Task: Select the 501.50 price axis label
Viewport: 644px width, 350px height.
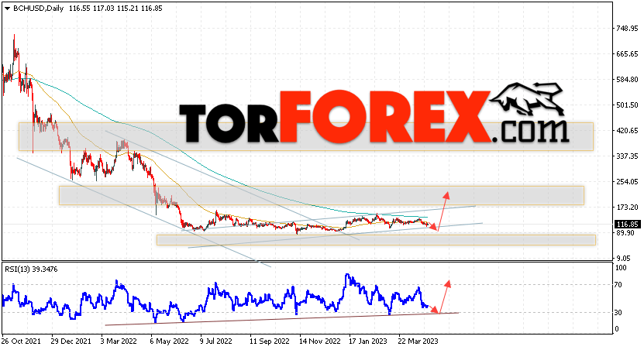Action: click(x=626, y=105)
